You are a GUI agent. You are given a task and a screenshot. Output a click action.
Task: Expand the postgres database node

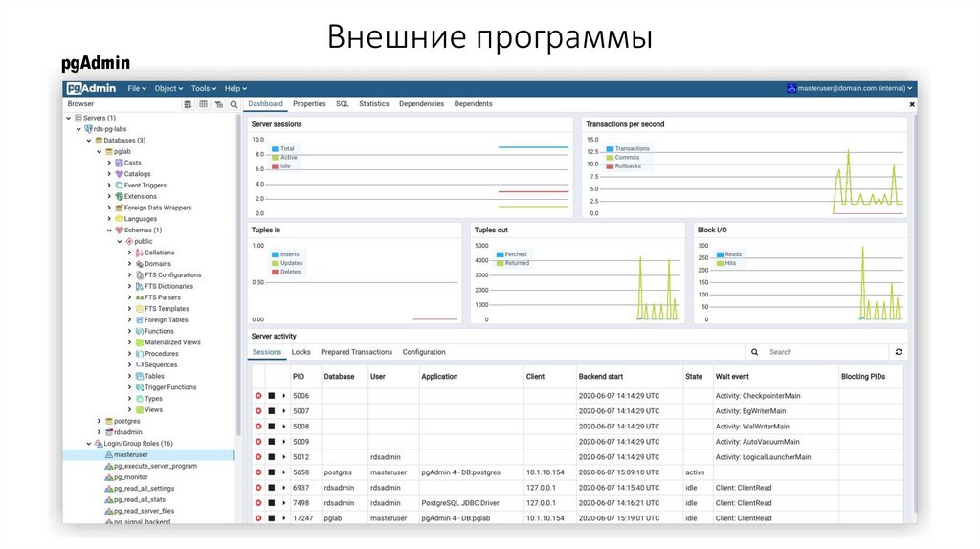99,422
